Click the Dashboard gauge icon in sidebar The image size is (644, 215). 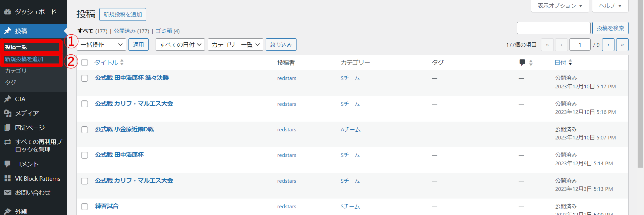click(7, 12)
